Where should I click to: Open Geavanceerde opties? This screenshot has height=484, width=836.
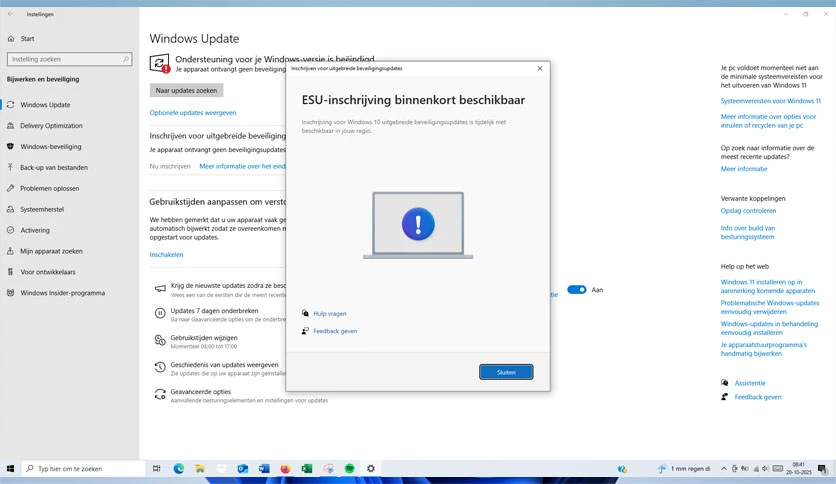point(200,391)
